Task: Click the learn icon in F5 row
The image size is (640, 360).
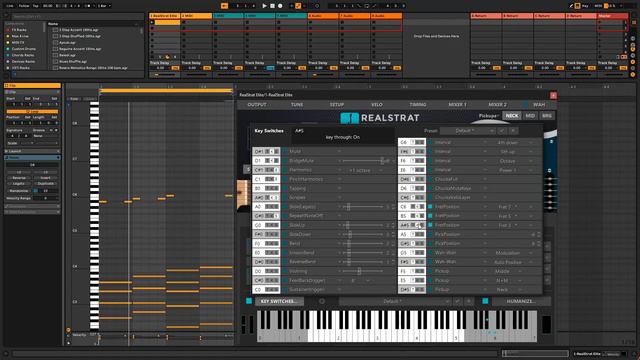Action: click(x=412, y=271)
